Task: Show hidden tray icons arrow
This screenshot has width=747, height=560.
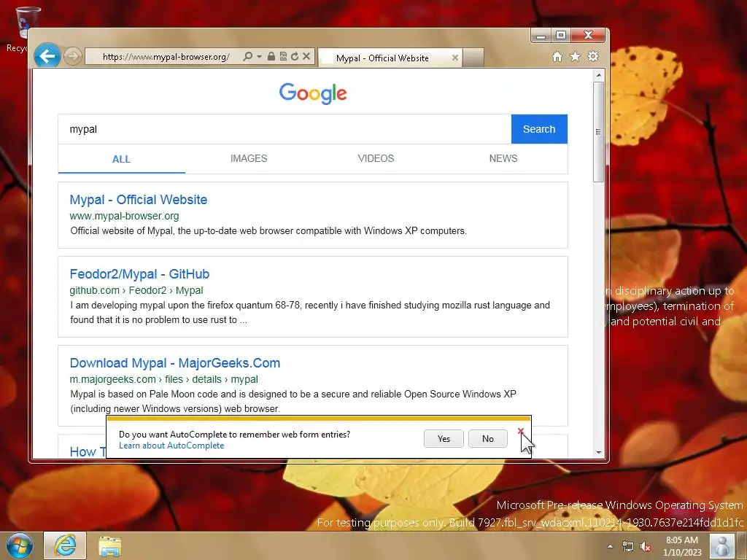Action: coord(611,546)
